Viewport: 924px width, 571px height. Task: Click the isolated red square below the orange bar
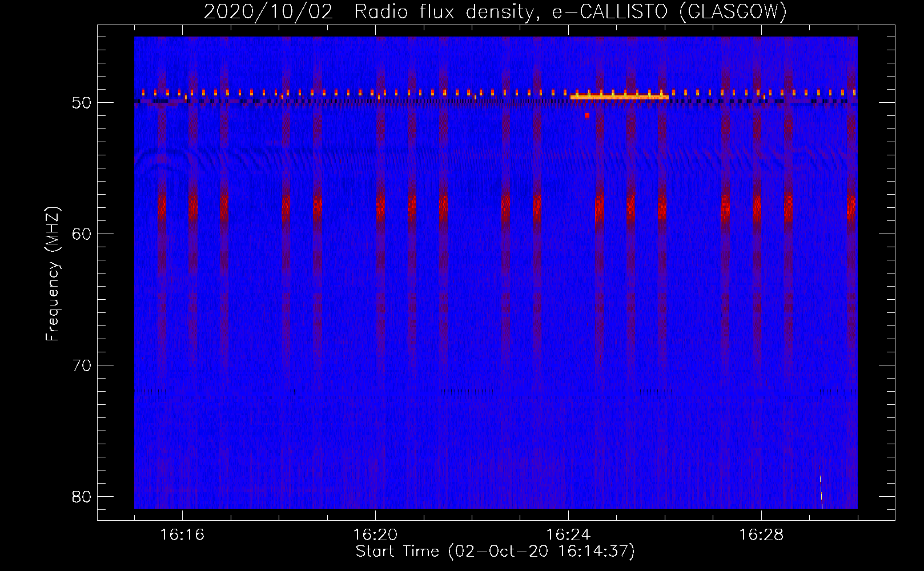(586, 115)
